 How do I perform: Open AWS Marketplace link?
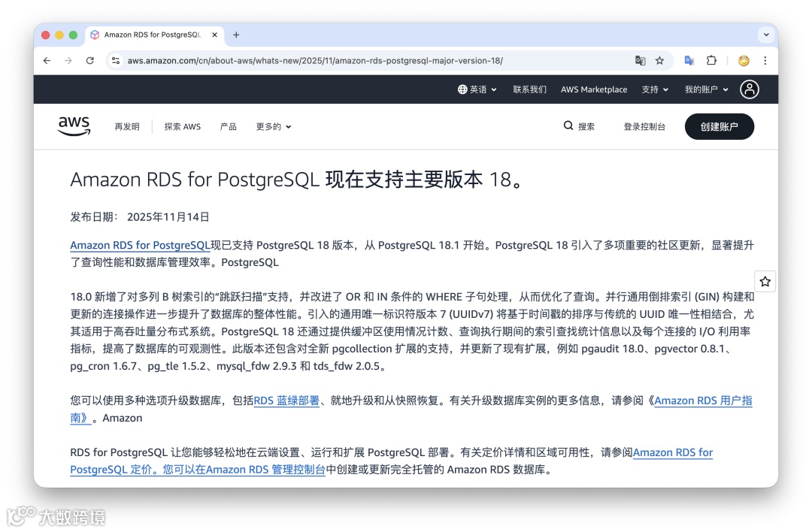tap(594, 89)
